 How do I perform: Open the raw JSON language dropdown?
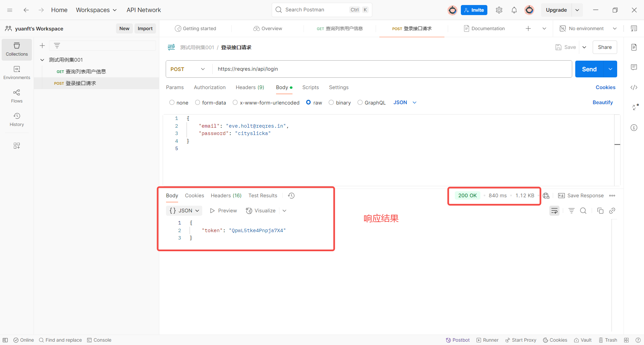(x=405, y=102)
